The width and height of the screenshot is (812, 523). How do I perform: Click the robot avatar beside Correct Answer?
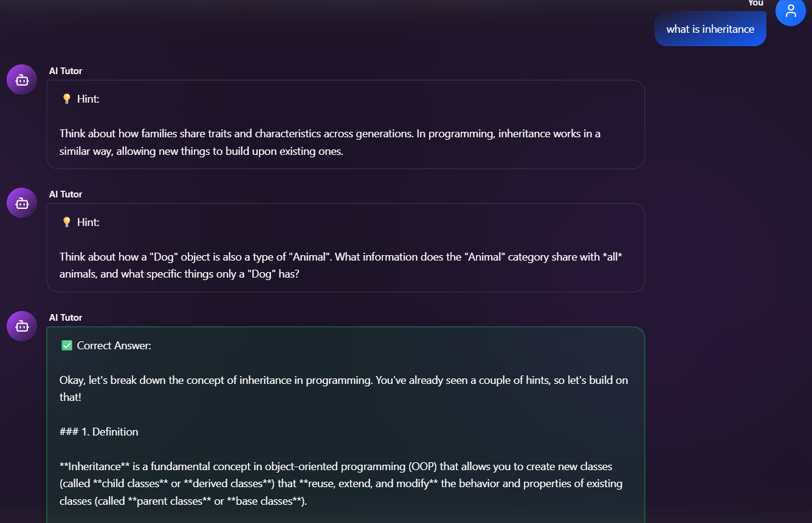[x=22, y=326]
